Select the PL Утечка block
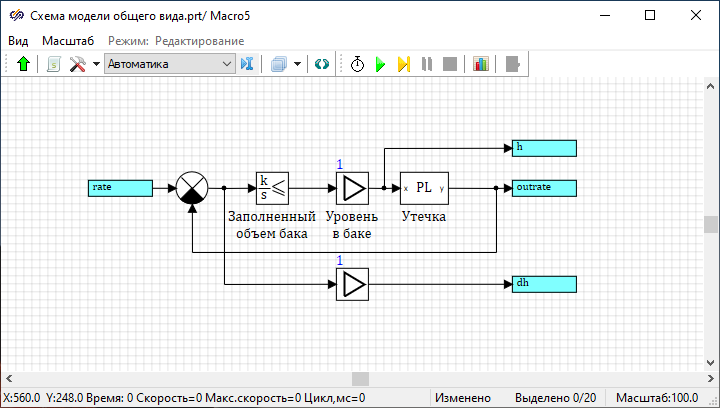This screenshot has width=720, height=408. pyautogui.click(x=425, y=187)
